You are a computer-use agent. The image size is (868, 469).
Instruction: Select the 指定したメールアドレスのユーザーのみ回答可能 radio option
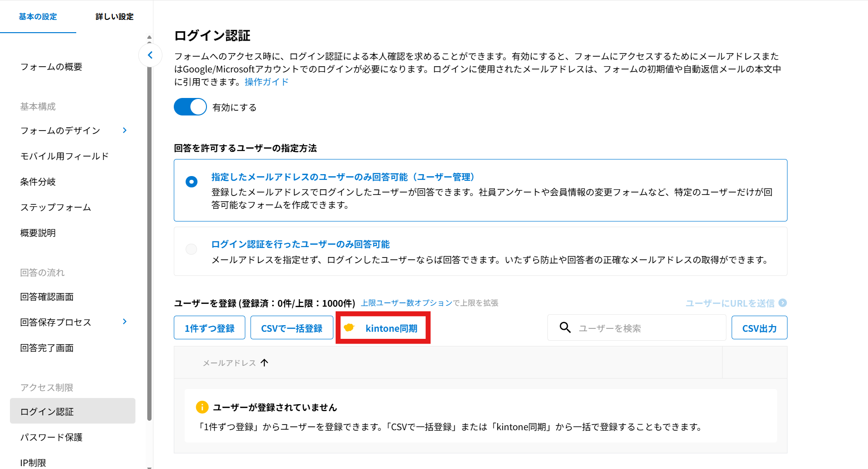192,182
